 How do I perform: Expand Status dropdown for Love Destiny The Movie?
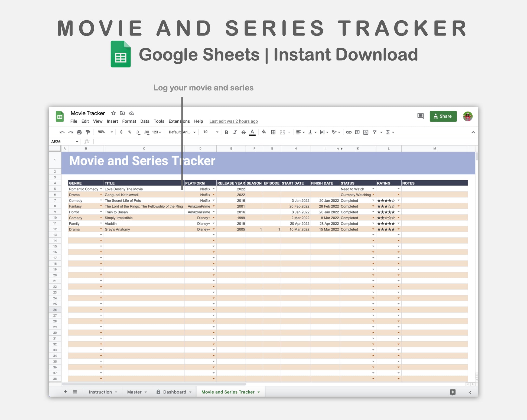pyautogui.click(x=373, y=189)
